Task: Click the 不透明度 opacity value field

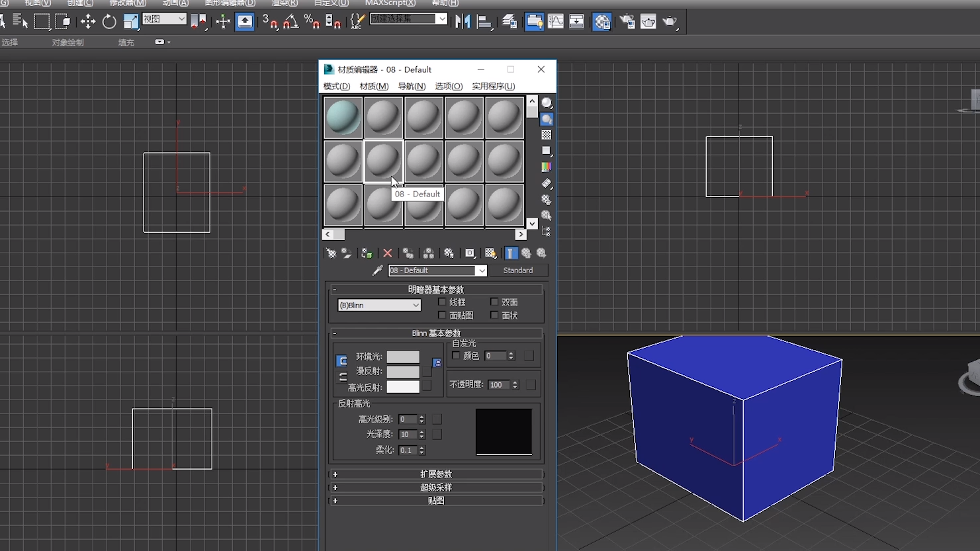Action: pos(498,385)
